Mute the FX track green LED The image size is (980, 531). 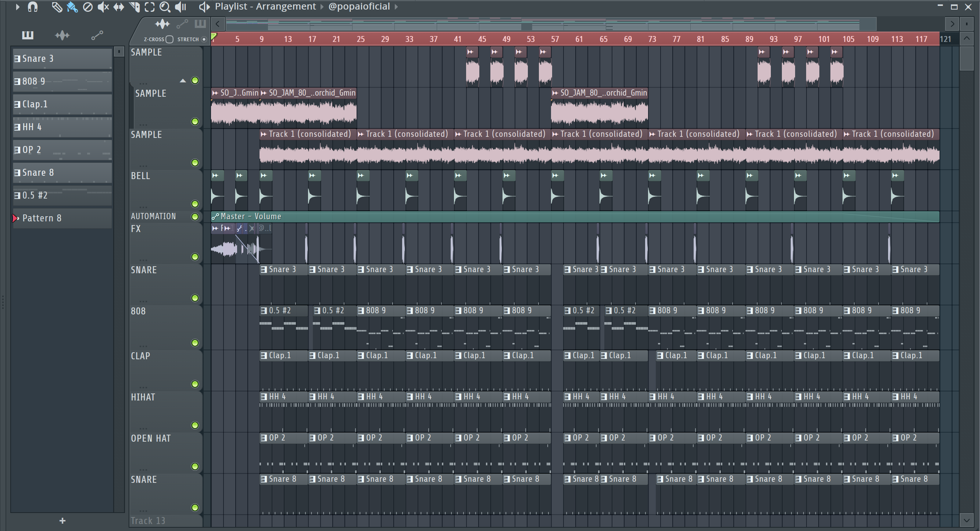(x=195, y=257)
